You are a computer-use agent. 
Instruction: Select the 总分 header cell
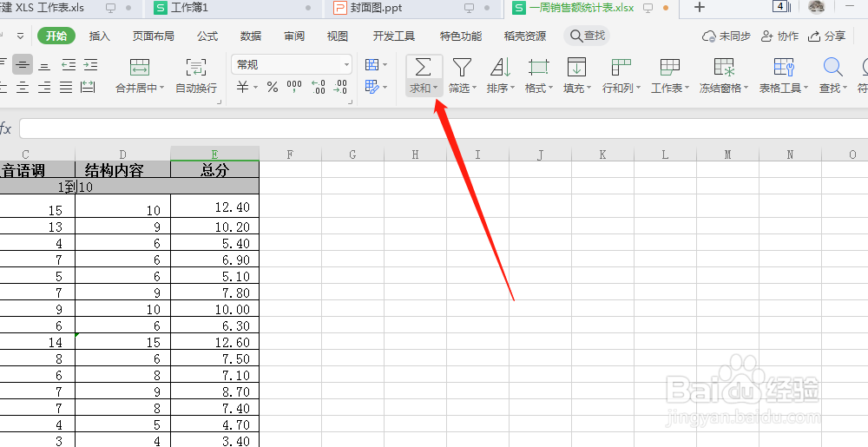click(x=214, y=169)
